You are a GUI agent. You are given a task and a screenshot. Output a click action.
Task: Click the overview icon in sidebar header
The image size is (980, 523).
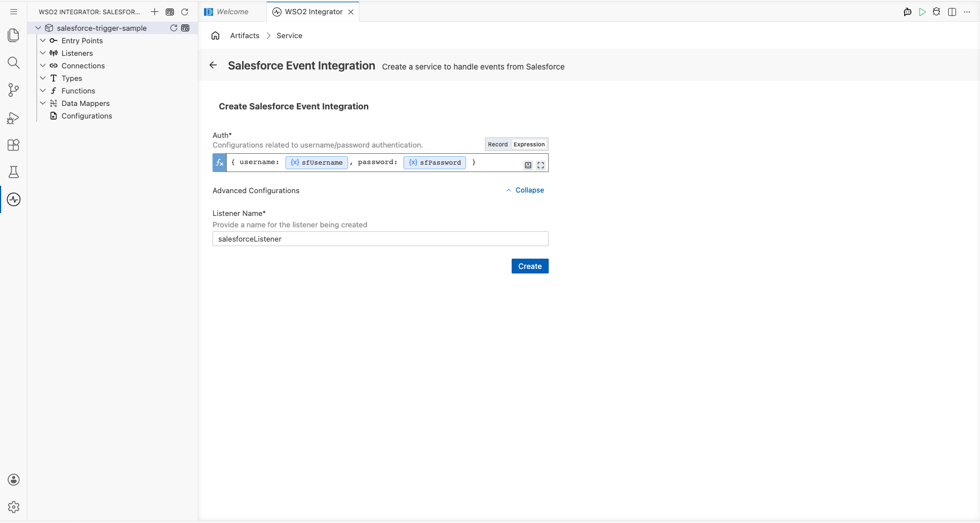click(170, 11)
